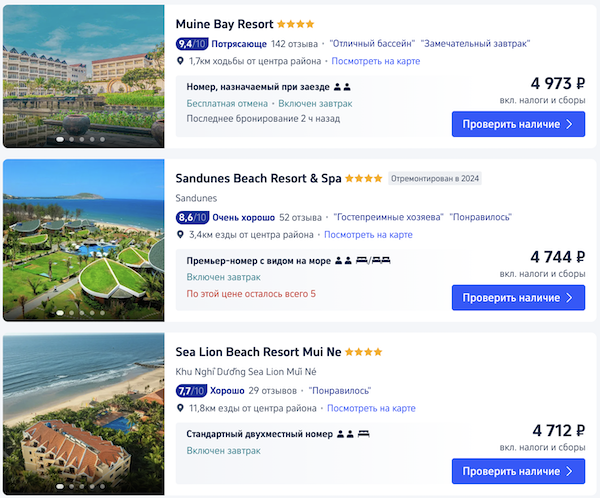
Task: Open the Sea Lion Beach Resort photo
Action: [83, 412]
